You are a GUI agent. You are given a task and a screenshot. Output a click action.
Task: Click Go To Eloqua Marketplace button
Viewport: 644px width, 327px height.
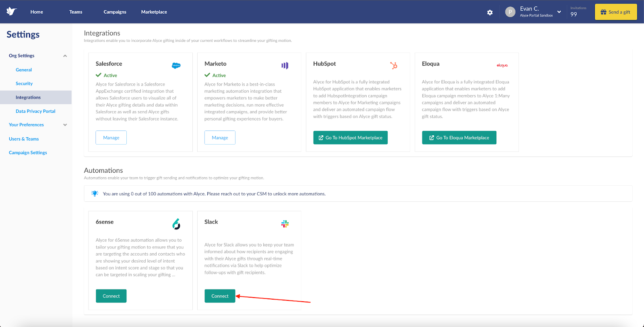point(459,138)
